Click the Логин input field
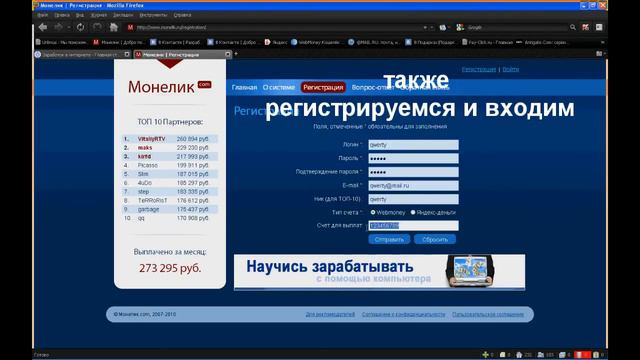640x360 pixels. (413, 144)
